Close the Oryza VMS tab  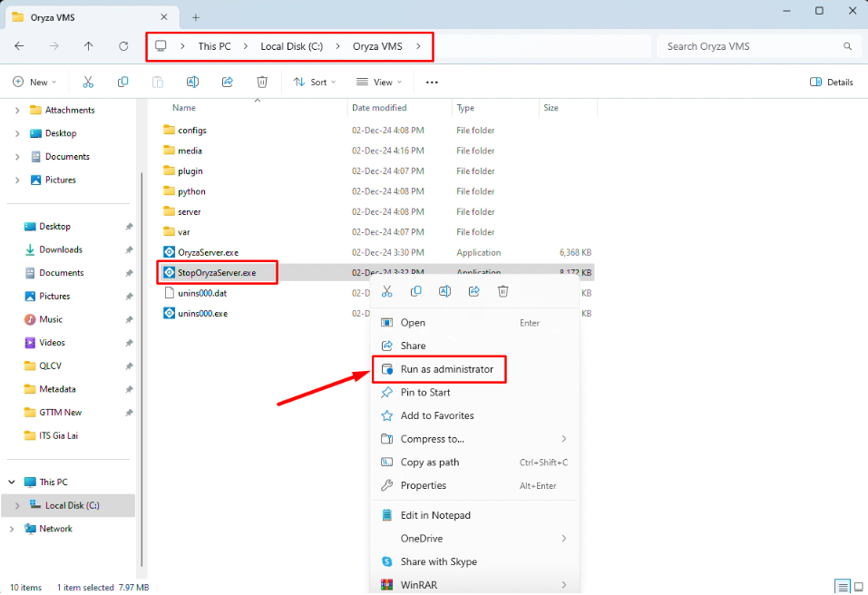point(164,17)
